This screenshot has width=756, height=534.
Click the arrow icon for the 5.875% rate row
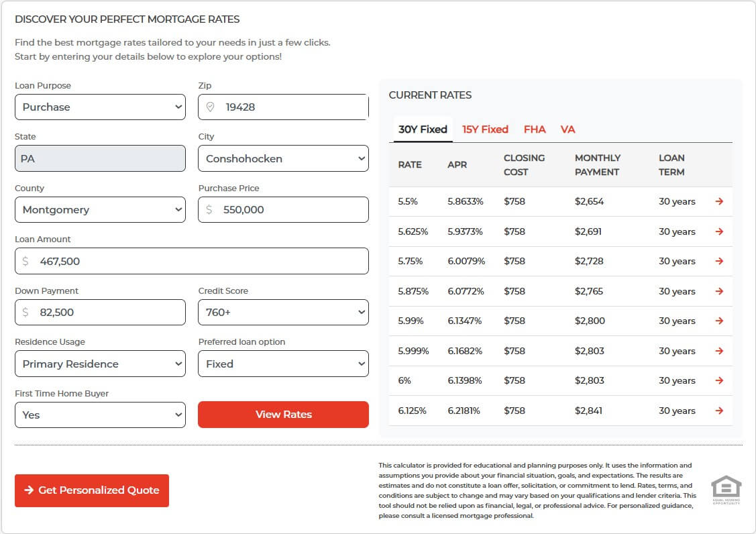click(719, 291)
